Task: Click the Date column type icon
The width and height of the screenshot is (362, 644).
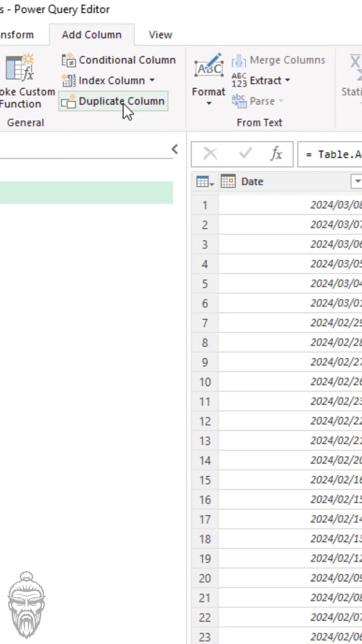Action: pyautogui.click(x=228, y=181)
